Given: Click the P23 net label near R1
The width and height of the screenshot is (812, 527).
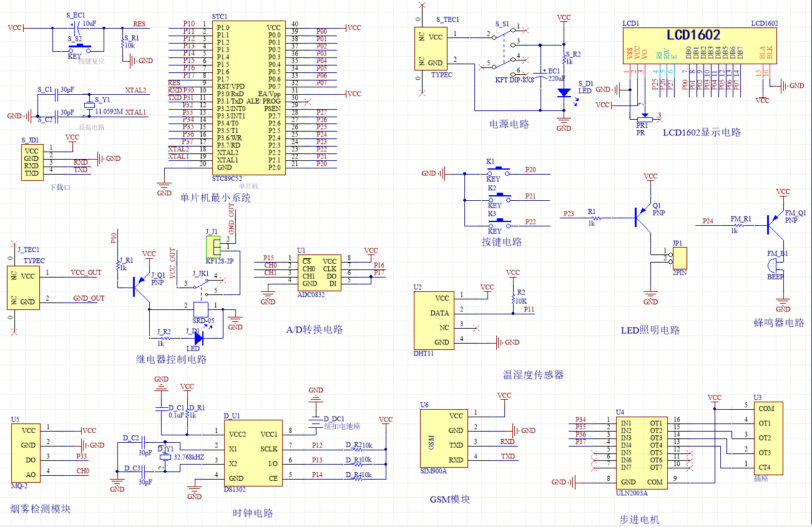Looking at the screenshot, I should point(568,213).
